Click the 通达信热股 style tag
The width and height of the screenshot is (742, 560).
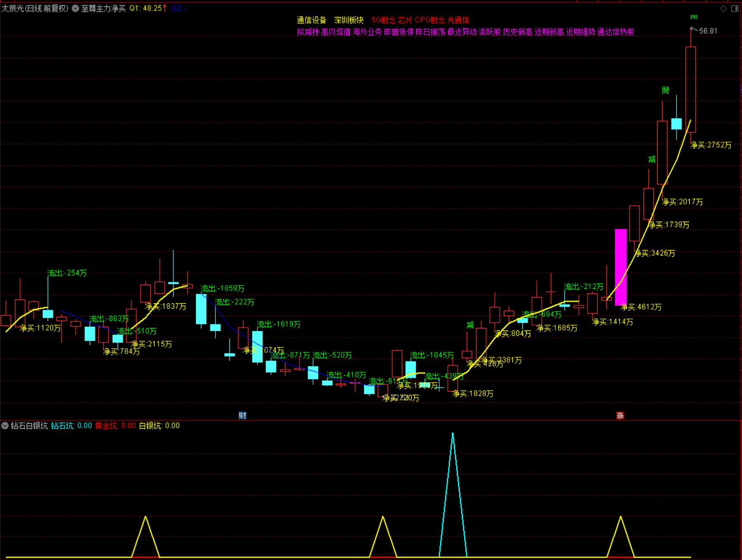[616, 32]
